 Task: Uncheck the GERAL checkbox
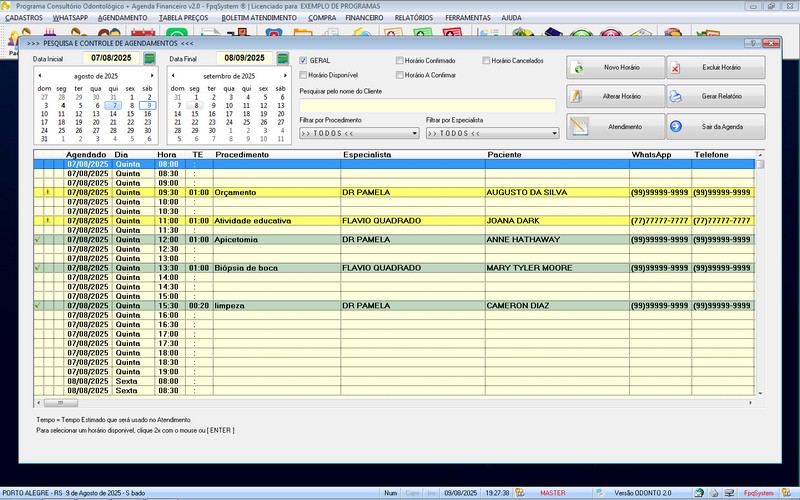(304, 61)
